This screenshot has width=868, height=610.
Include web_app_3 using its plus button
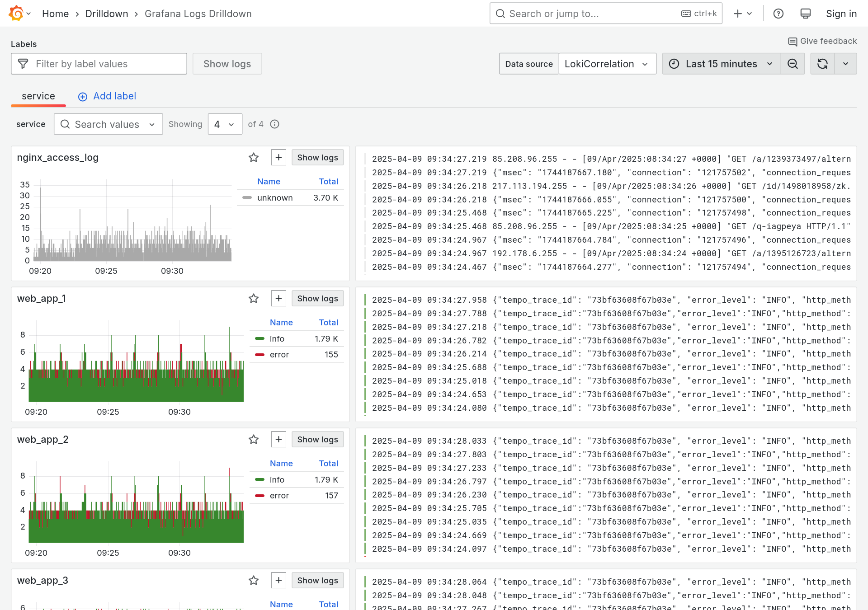278,580
